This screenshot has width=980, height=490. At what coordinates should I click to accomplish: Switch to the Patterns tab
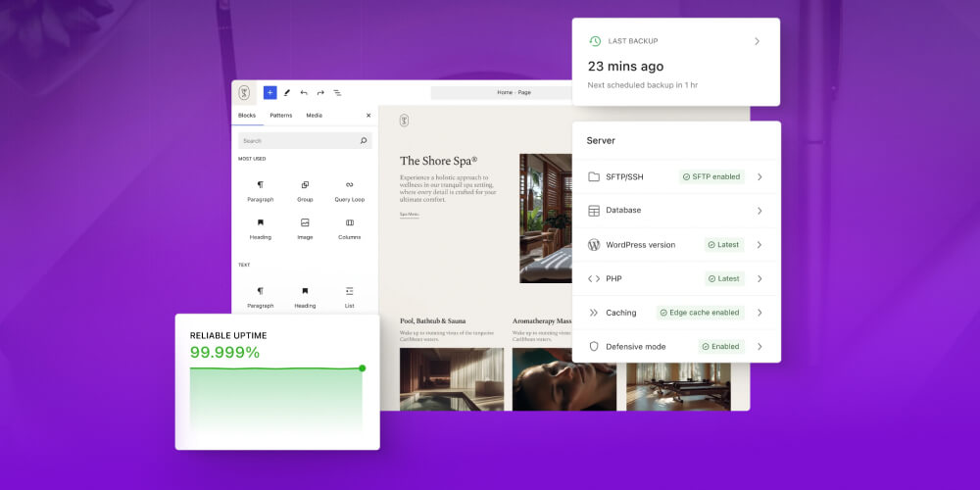pyautogui.click(x=281, y=116)
